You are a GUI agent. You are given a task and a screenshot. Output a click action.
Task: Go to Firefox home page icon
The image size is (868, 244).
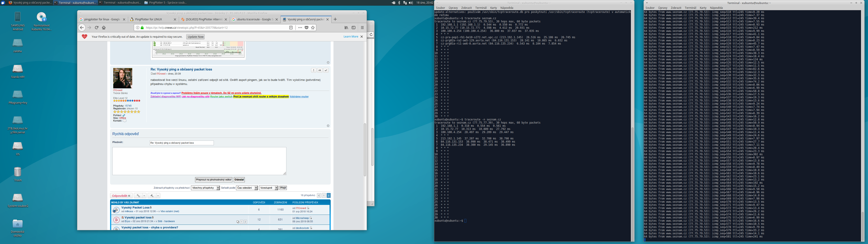(104, 28)
